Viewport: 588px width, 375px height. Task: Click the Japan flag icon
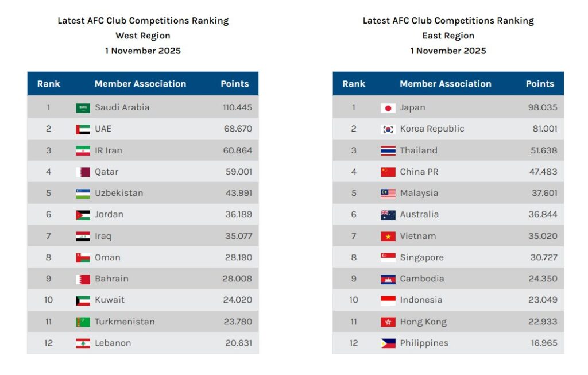(388, 108)
